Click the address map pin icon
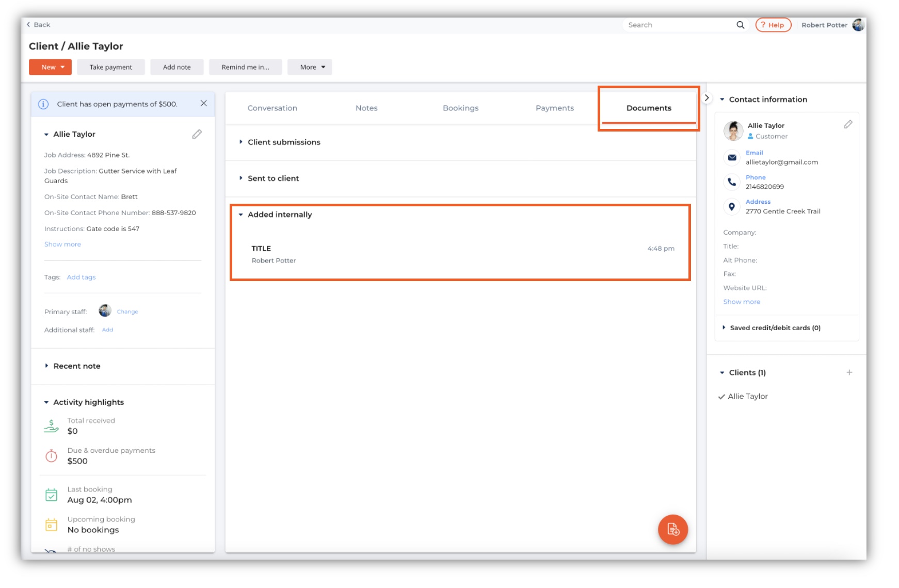This screenshot has height=588, width=899. pyautogui.click(x=732, y=207)
